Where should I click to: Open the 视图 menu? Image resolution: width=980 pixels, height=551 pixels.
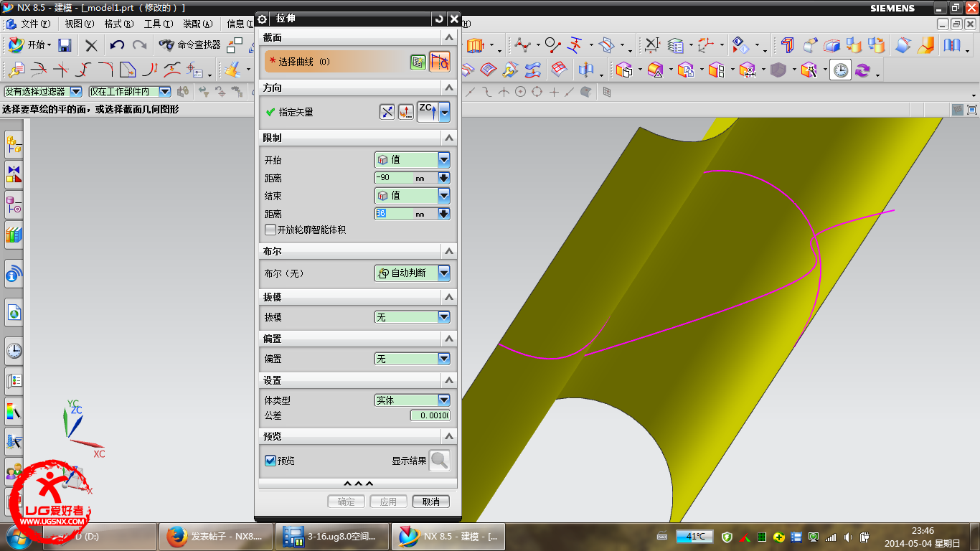(x=79, y=24)
